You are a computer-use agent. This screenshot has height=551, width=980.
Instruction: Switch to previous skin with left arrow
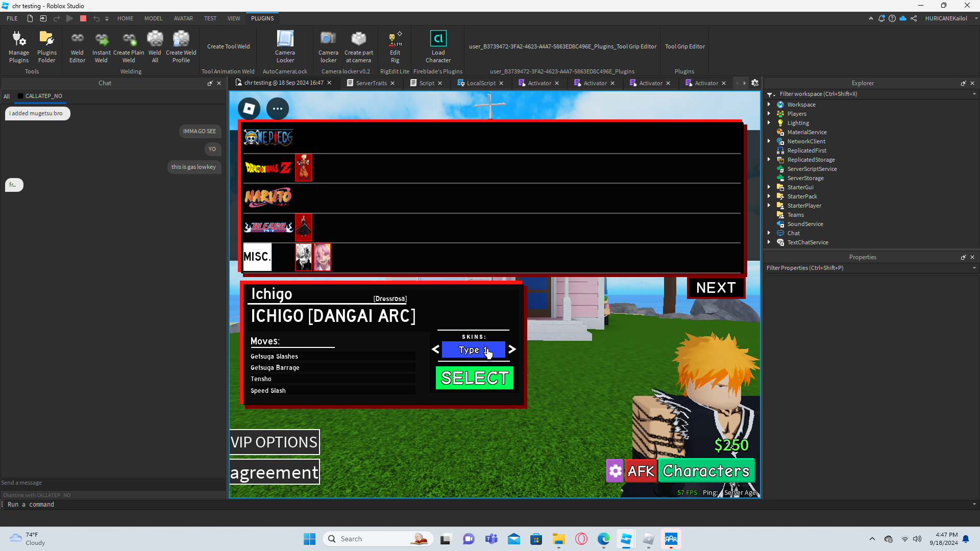click(x=435, y=349)
